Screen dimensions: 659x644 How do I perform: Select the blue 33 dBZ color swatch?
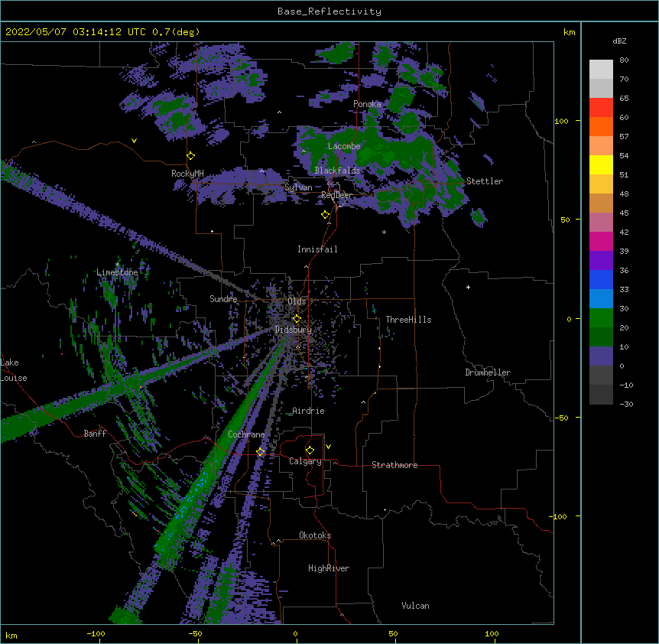tap(601, 279)
